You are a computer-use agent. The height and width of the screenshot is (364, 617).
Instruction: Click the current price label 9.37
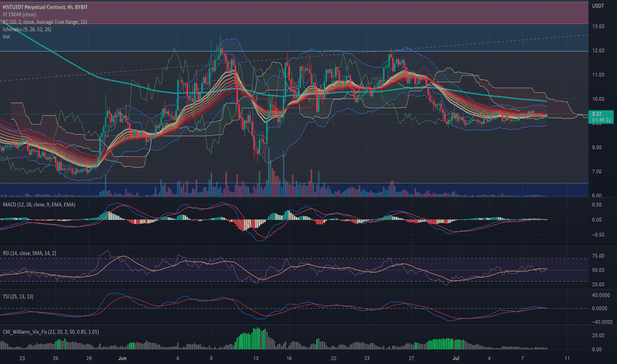pos(596,114)
